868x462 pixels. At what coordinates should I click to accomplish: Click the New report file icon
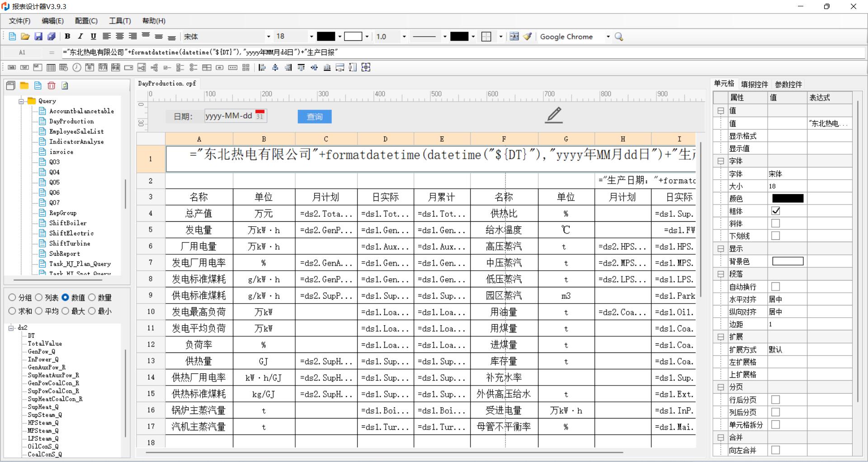point(12,37)
